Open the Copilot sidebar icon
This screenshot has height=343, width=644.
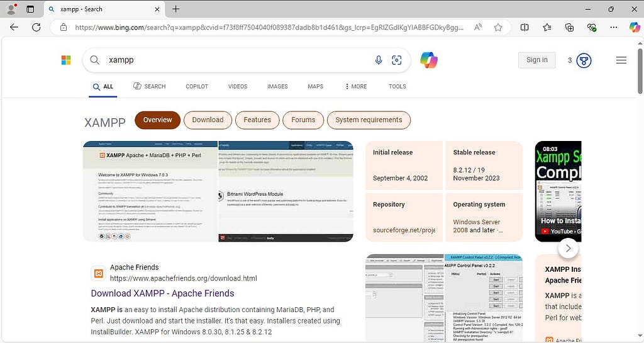[635, 28]
